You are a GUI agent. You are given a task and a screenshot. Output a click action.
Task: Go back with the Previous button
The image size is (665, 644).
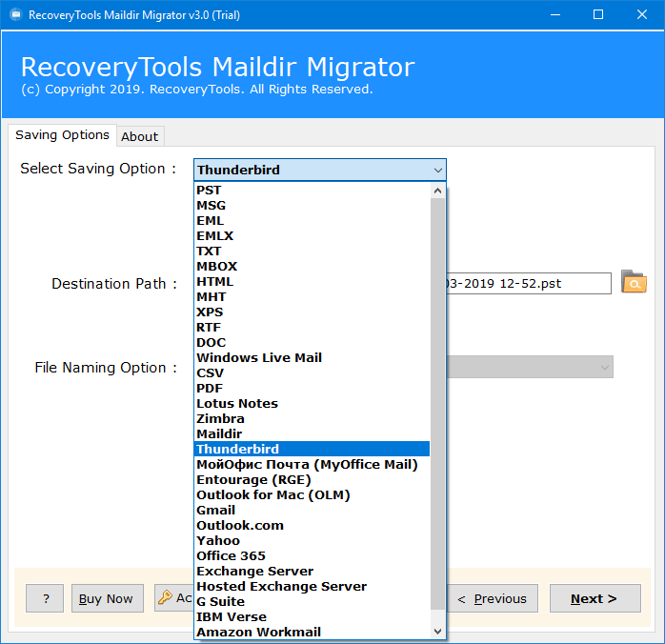[492, 598]
